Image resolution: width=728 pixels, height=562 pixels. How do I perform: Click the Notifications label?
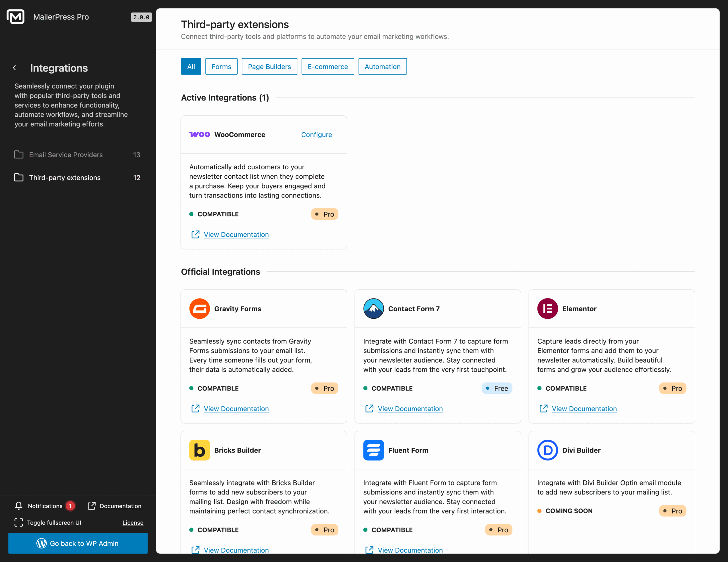[45, 506]
